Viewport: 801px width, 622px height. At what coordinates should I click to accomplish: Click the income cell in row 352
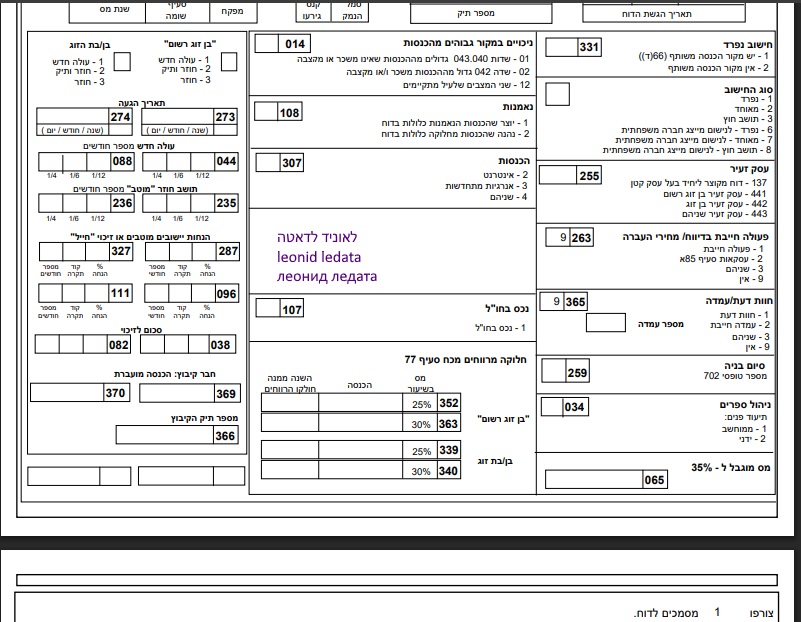[360, 403]
